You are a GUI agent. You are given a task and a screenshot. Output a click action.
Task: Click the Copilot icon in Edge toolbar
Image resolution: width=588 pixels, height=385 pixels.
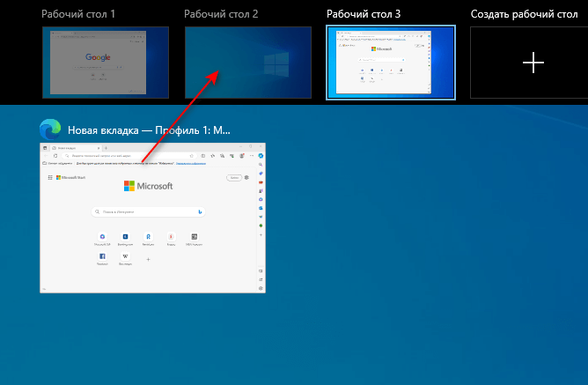pos(261,156)
